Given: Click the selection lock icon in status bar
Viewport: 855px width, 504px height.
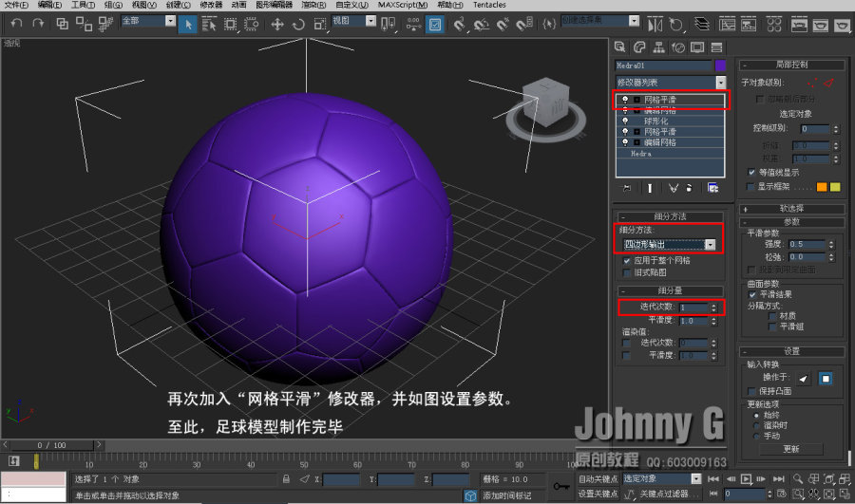Looking at the screenshot, I should click(x=286, y=479).
